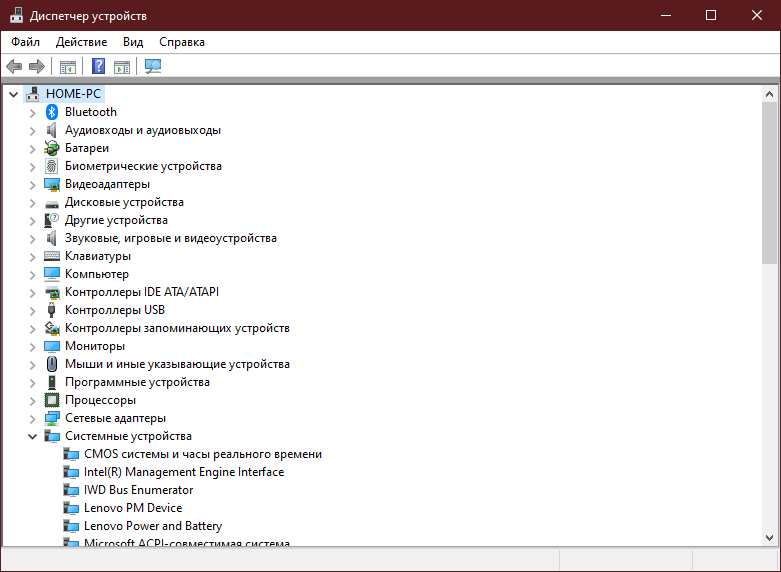Select Мыши и иные указывающие устройства label
Image resolution: width=781 pixels, height=572 pixels.
177,364
